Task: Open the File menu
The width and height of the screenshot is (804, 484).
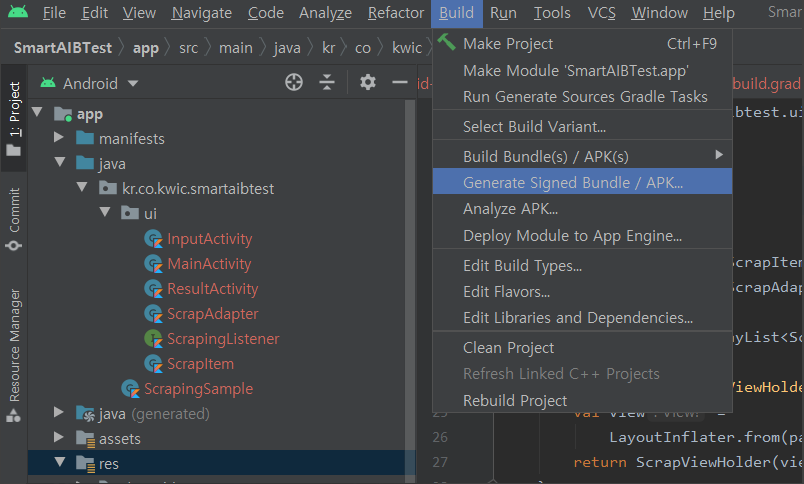Action: [54, 13]
